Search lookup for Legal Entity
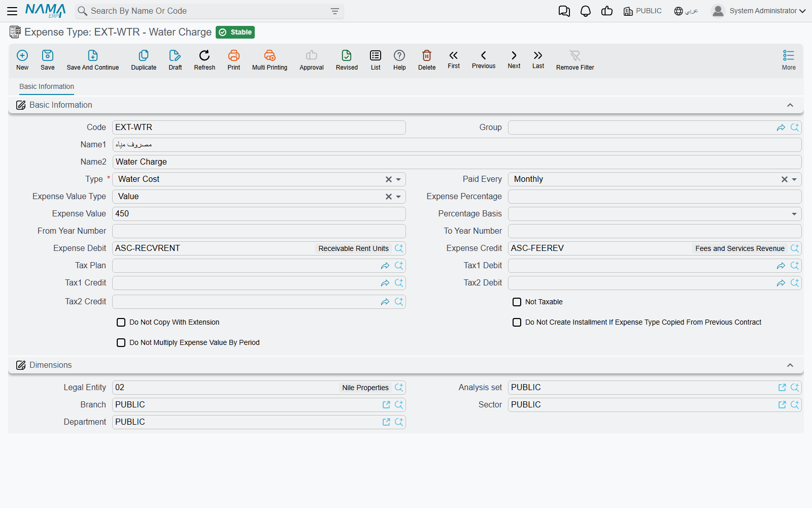This screenshot has height=508, width=812. (399, 388)
